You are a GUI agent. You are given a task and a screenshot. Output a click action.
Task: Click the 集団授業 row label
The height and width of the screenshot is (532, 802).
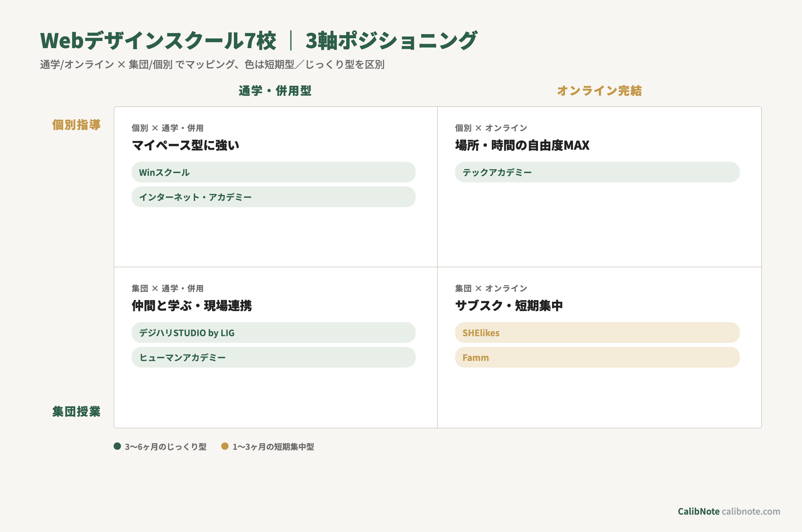pos(76,411)
